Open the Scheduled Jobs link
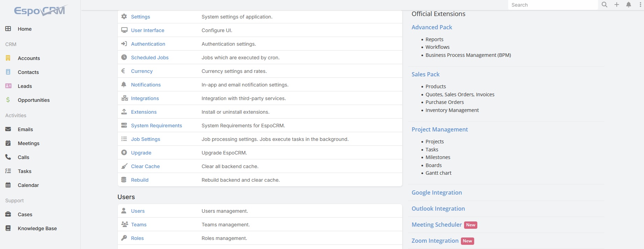The width and height of the screenshot is (644, 249). [x=150, y=58]
